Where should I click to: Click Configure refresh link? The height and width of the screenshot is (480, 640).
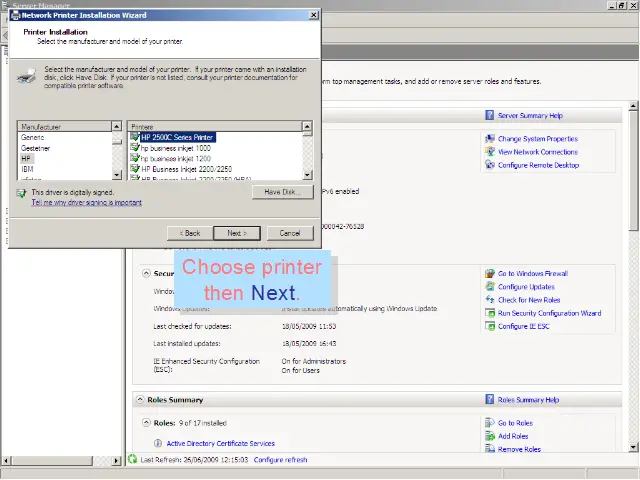tap(280, 460)
